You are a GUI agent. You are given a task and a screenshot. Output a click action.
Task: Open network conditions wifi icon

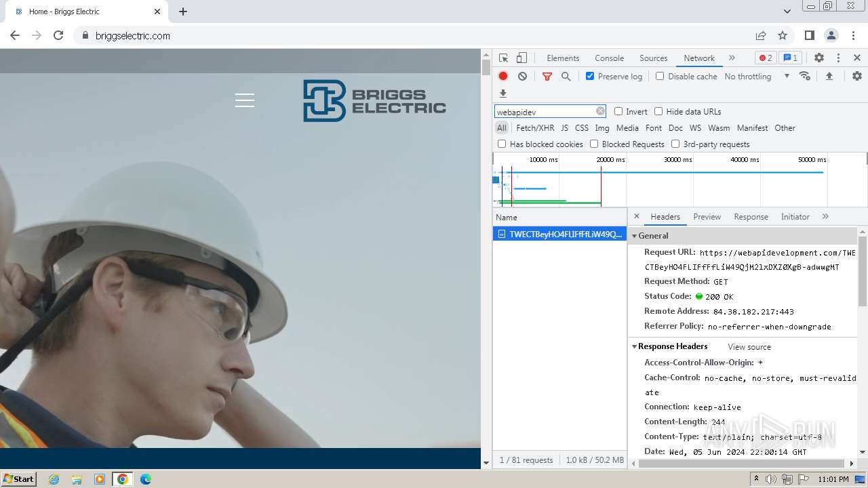805,76
